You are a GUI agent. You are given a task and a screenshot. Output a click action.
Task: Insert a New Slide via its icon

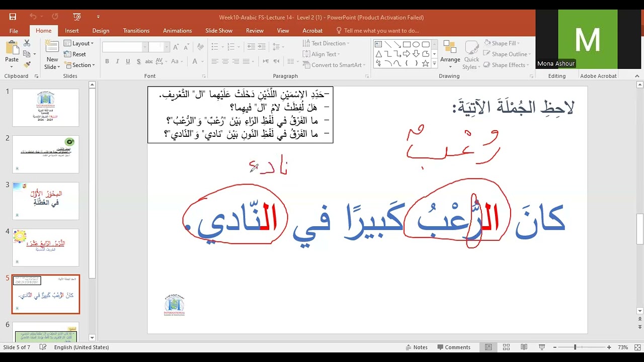pos(52,47)
